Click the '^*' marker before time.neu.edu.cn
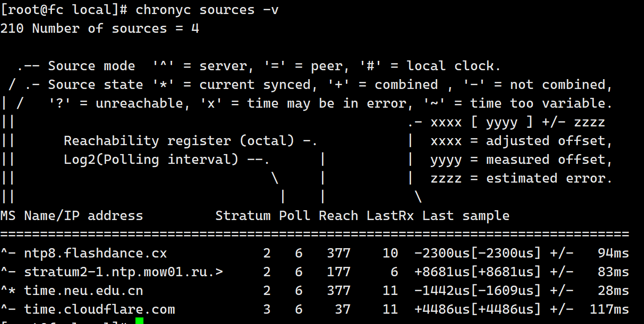The image size is (644, 324). pyautogui.click(x=8, y=291)
